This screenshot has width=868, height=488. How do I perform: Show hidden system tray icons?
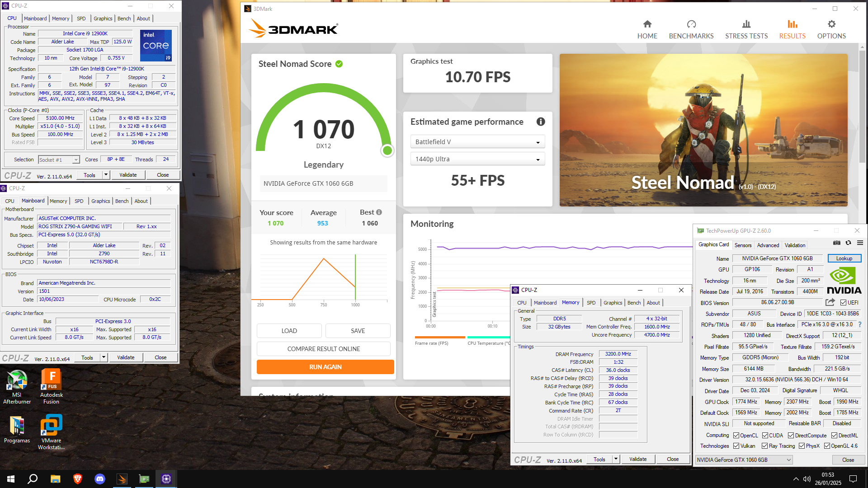point(796,479)
